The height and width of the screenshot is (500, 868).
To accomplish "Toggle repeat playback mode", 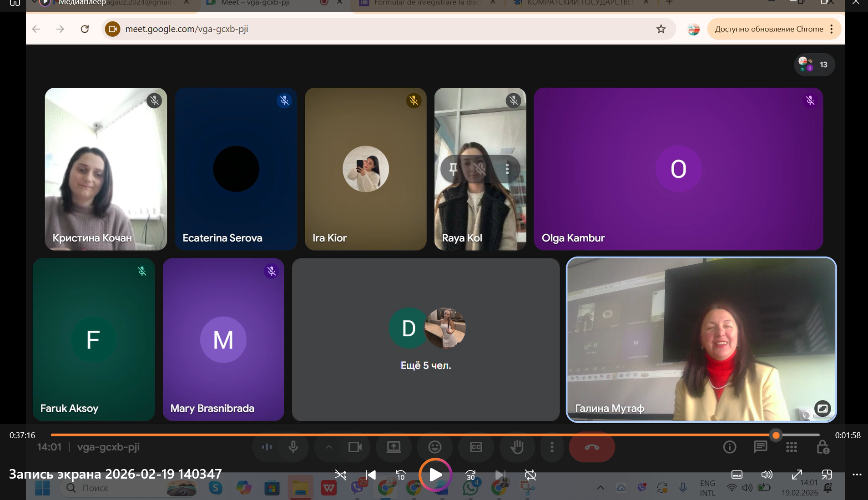I will (x=530, y=475).
